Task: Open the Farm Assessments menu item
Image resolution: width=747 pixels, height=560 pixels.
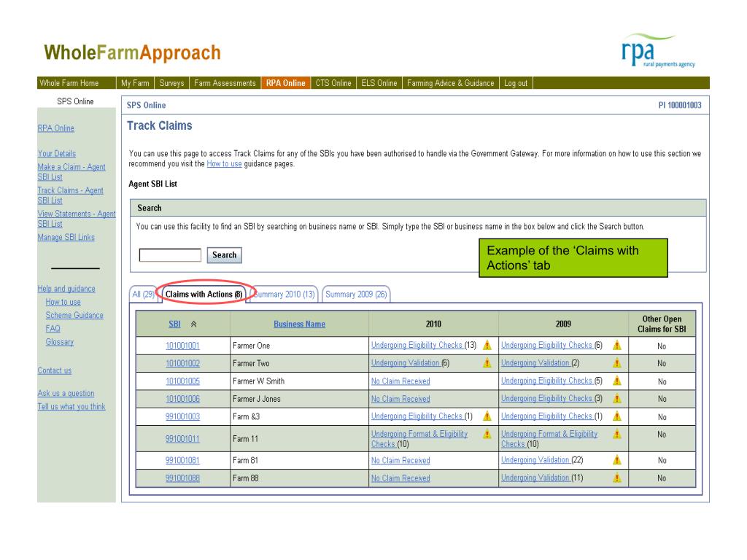Action: (x=225, y=83)
